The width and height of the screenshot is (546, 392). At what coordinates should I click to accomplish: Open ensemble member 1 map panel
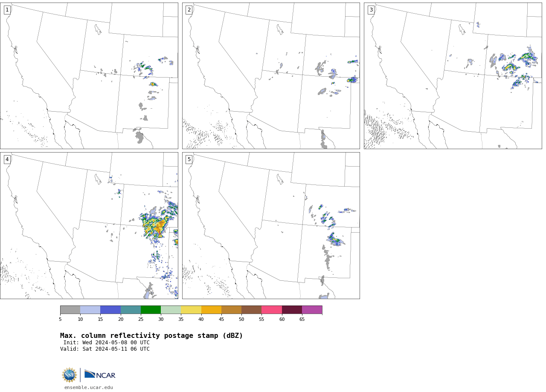89,76
